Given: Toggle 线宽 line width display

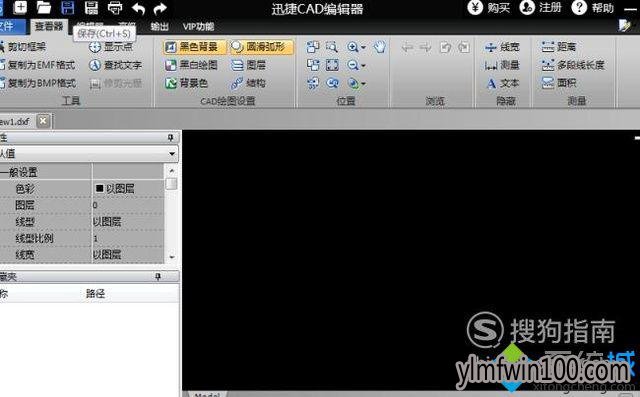Looking at the screenshot, I should [502, 47].
